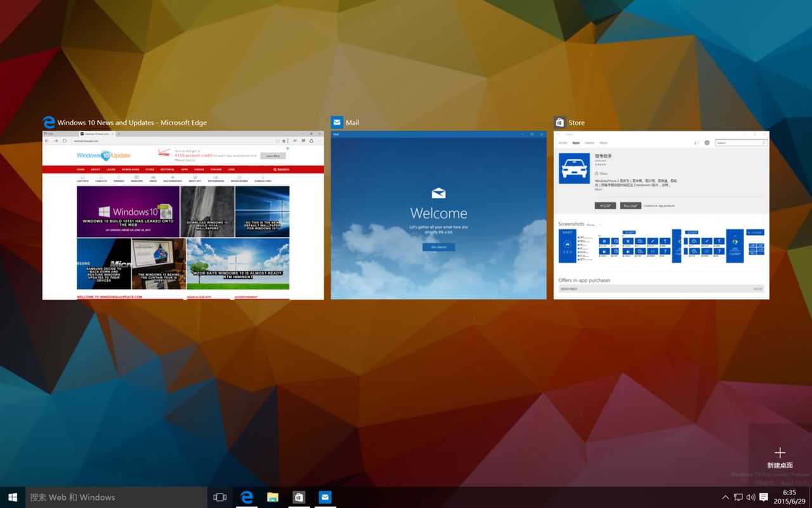
Task: Click the LAPTOPS category icon in Edge preview
Action: 82,179
